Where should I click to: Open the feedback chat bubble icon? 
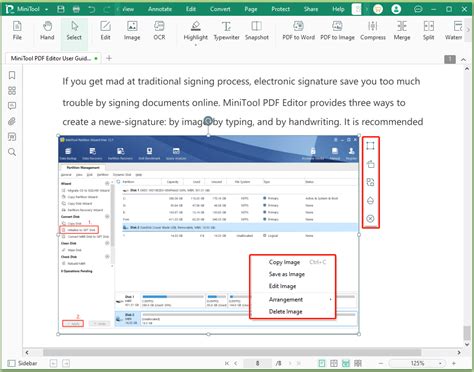click(x=418, y=9)
